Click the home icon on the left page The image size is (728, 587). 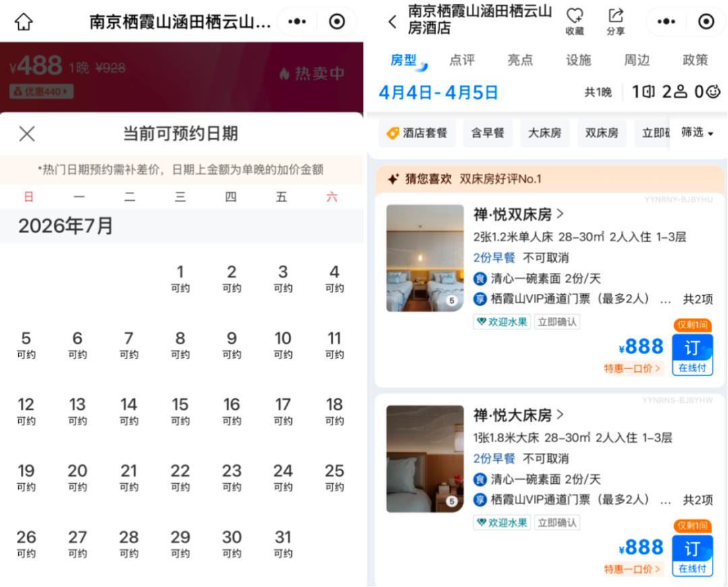click(x=25, y=21)
